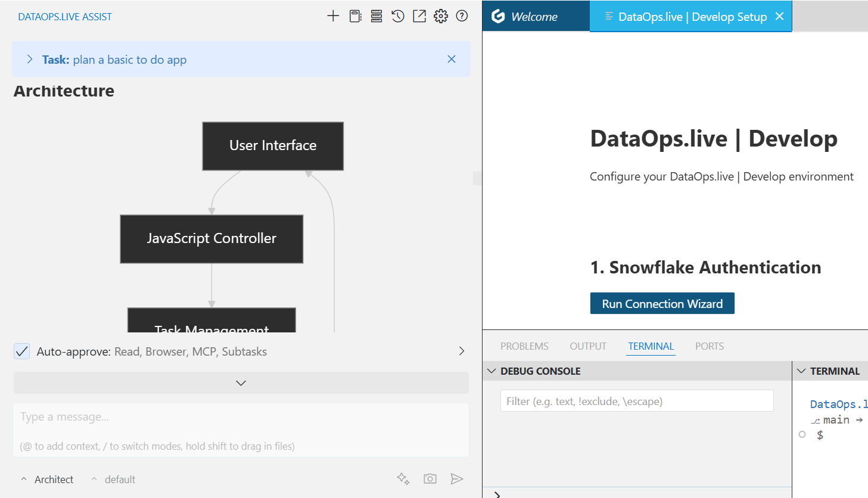Screen dimensions: 868x498
Task: Select the DataOps.live | Develop Setup tab
Action: pos(691,17)
